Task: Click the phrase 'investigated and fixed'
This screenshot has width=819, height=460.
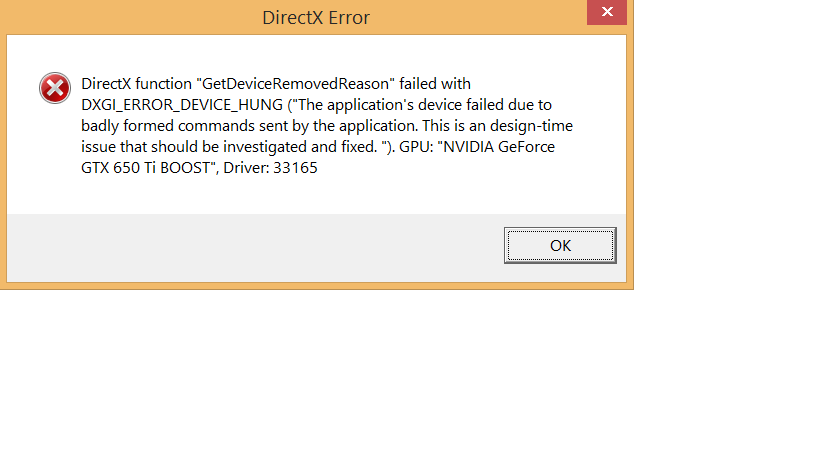Action: coord(300,147)
